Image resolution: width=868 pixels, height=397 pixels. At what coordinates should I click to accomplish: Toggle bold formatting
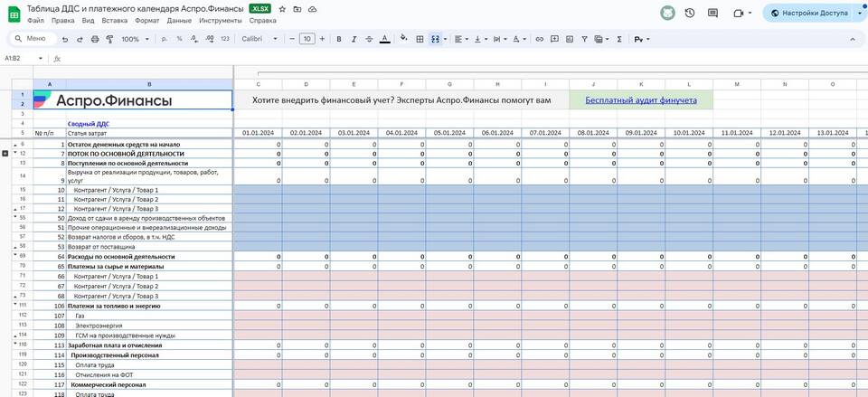[340, 39]
